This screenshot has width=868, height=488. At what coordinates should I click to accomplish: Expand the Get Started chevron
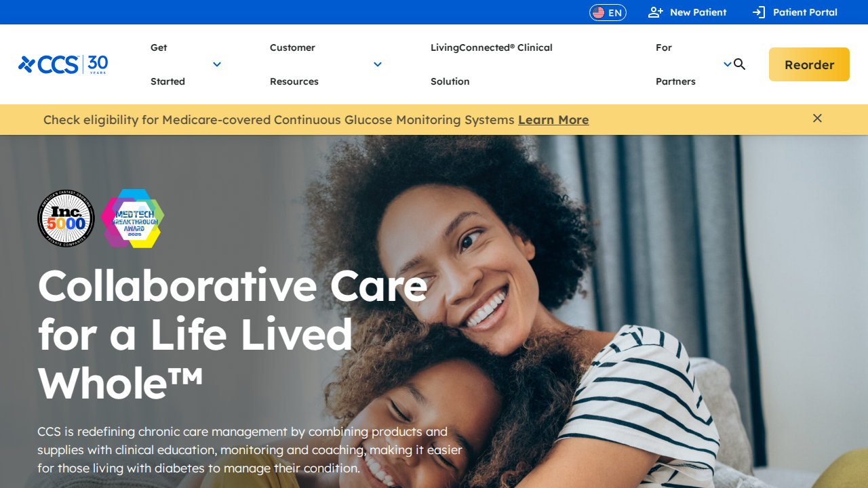click(x=217, y=64)
